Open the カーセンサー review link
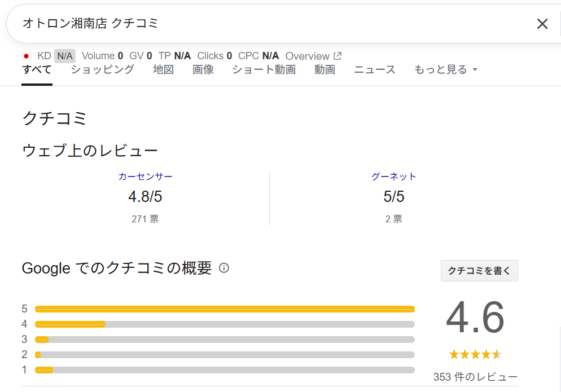561x392 pixels. 145,177
